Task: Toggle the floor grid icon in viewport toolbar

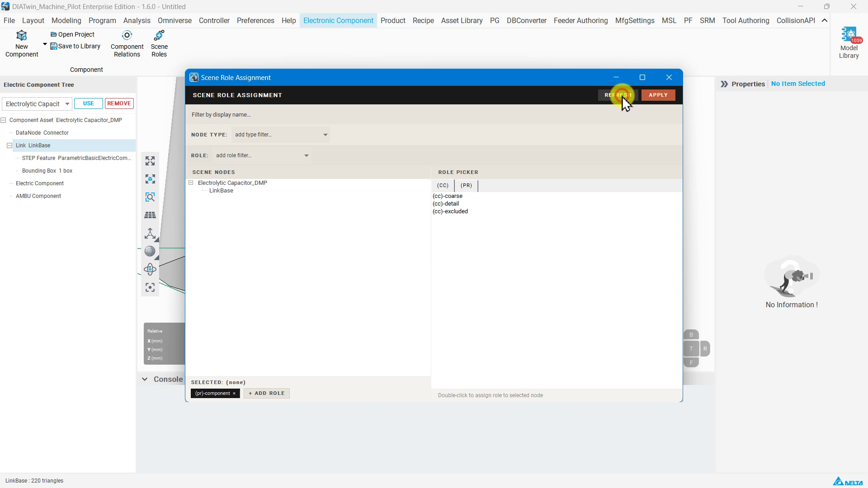Action: 150,216
